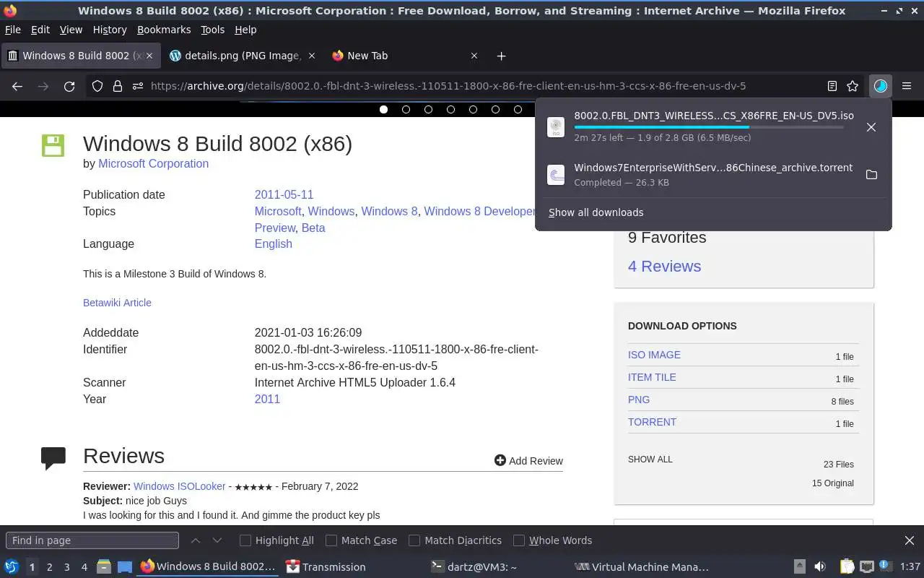Open the file manager taskbar launcher
Viewport: 924px width, 578px height.
pyautogui.click(x=103, y=567)
